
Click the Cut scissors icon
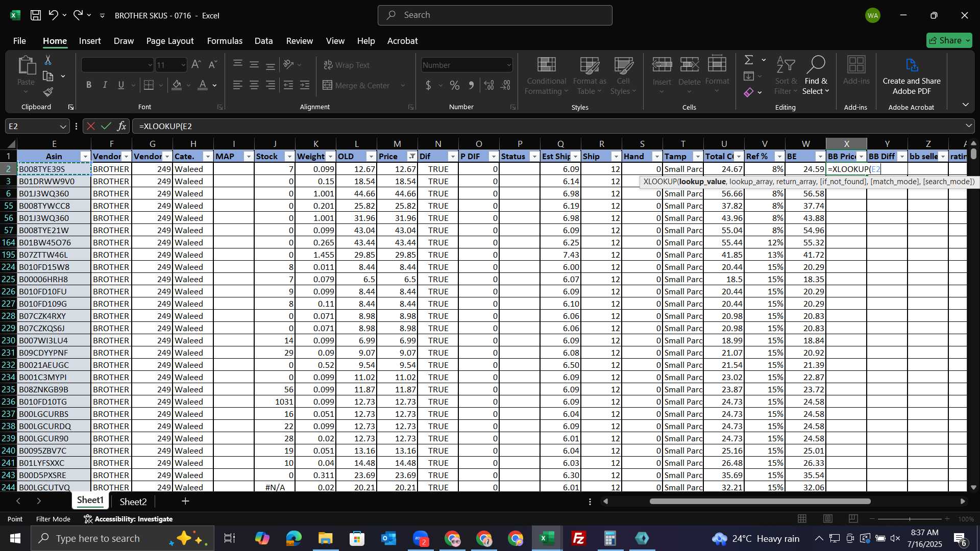48,60
